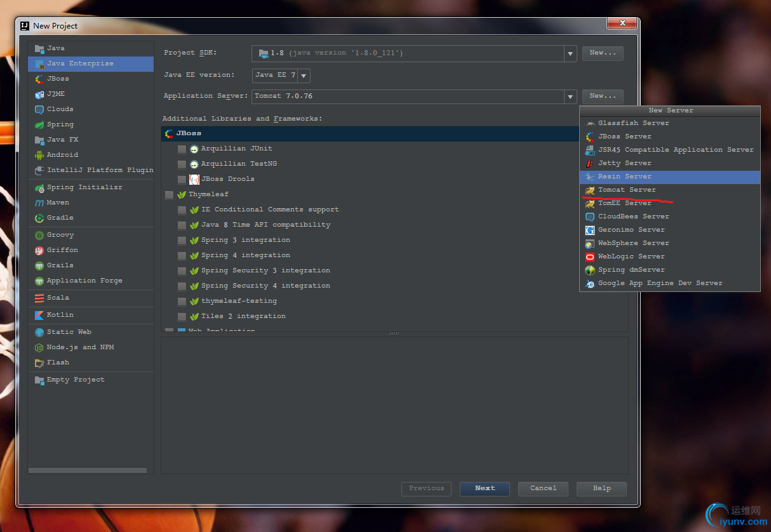
Task: Select the Java project type icon
Action: [x=39, y=48]
